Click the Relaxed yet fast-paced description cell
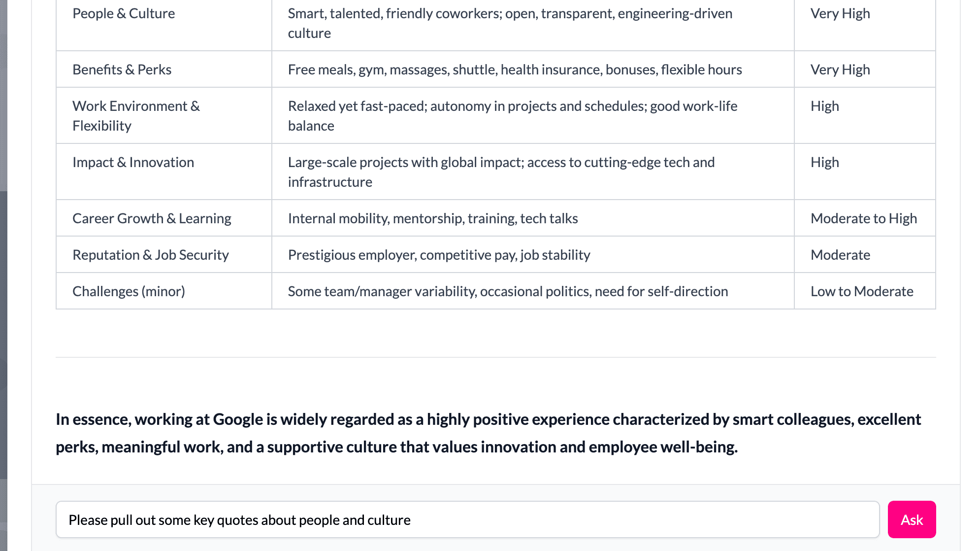980x551 pixels. point(512,116)
